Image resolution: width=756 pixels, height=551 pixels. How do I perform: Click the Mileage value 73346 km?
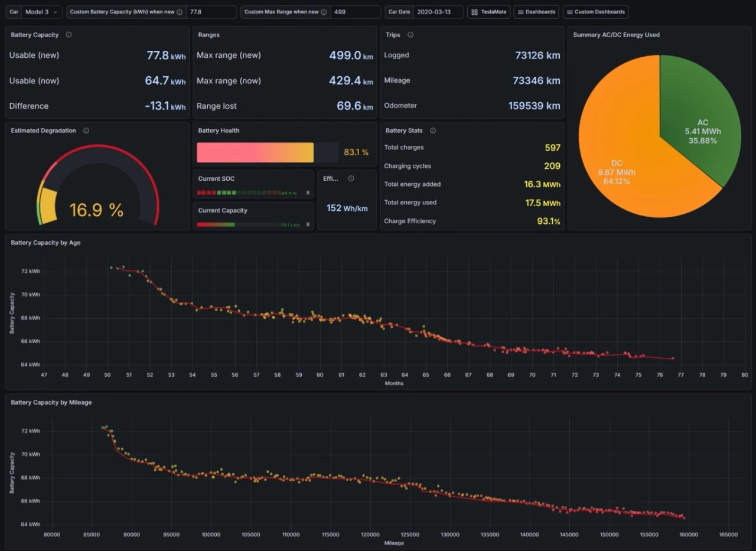(537, 81)
